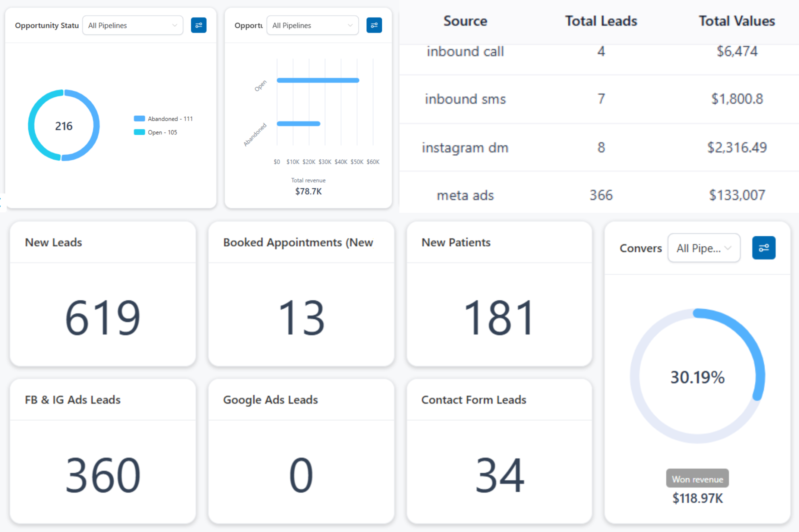Click the $78.7K total revenue figure
Screen dimensions: 799x532
coord(308,191)
